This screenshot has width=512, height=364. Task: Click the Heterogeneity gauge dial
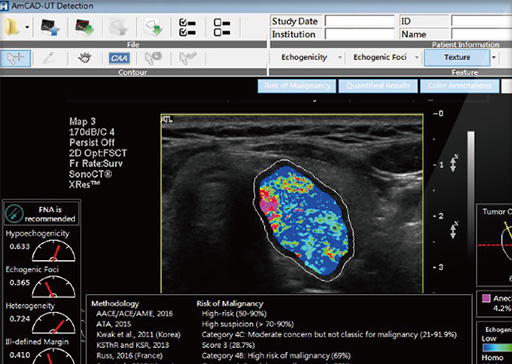click(x=53, y=323)
